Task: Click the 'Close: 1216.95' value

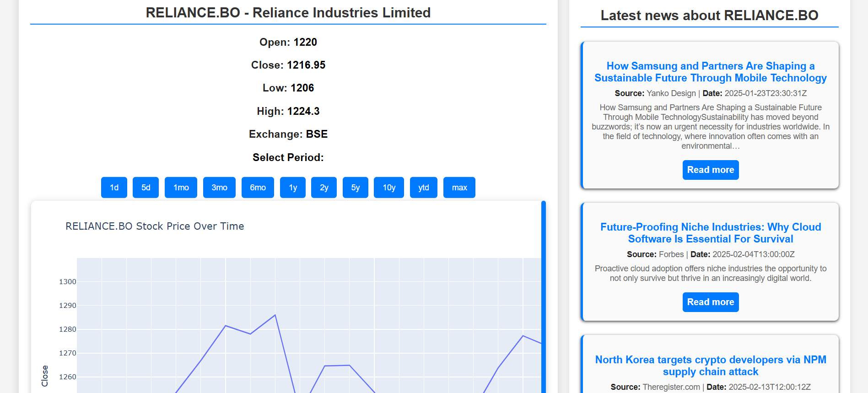Action: tap(288, 65)
